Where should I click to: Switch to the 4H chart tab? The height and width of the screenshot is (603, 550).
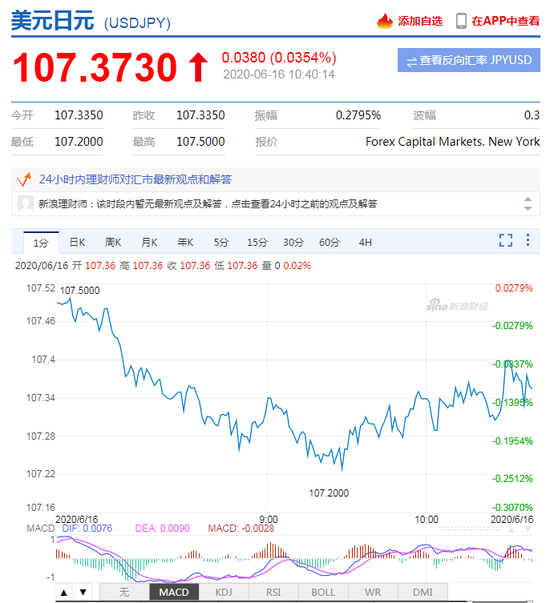[x=365, y=242]
